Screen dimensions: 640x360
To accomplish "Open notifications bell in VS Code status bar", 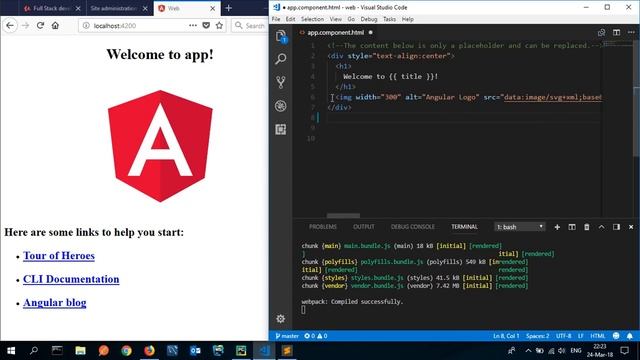I will [630, 336].
